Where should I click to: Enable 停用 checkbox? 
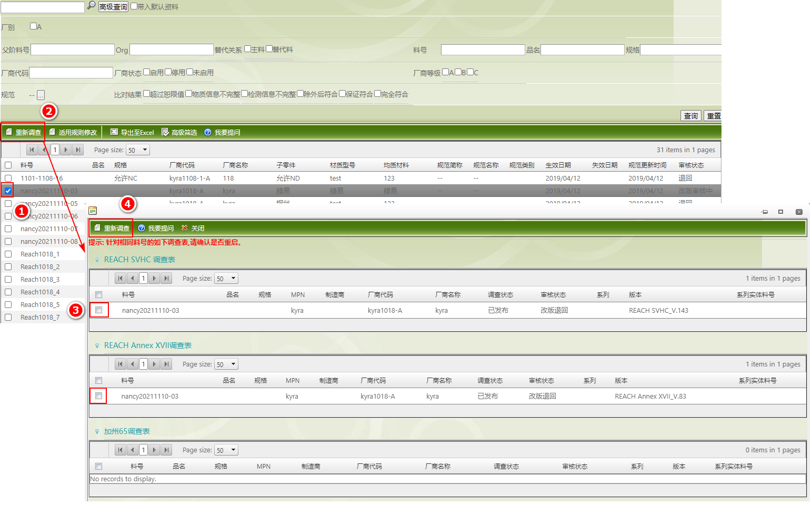pos(168,72)
